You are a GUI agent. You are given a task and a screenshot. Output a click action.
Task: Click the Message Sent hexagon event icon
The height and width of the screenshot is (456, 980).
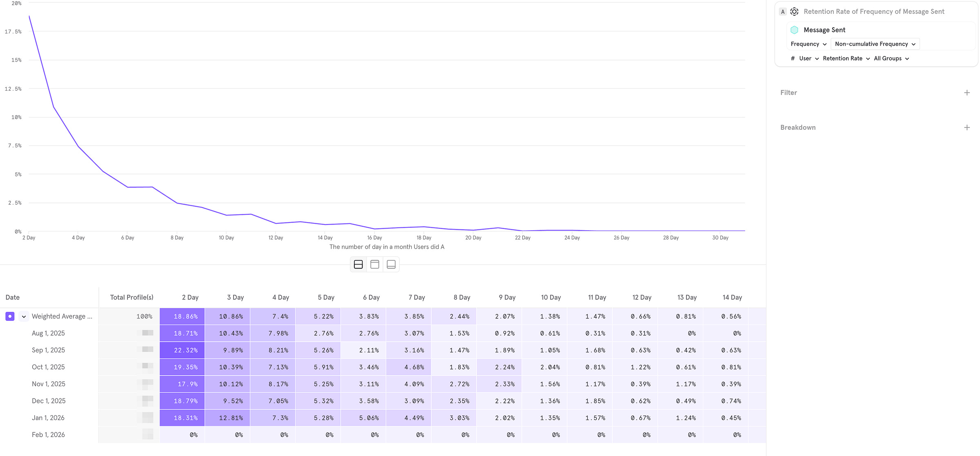pyautogui.click(x=794, y=30)
